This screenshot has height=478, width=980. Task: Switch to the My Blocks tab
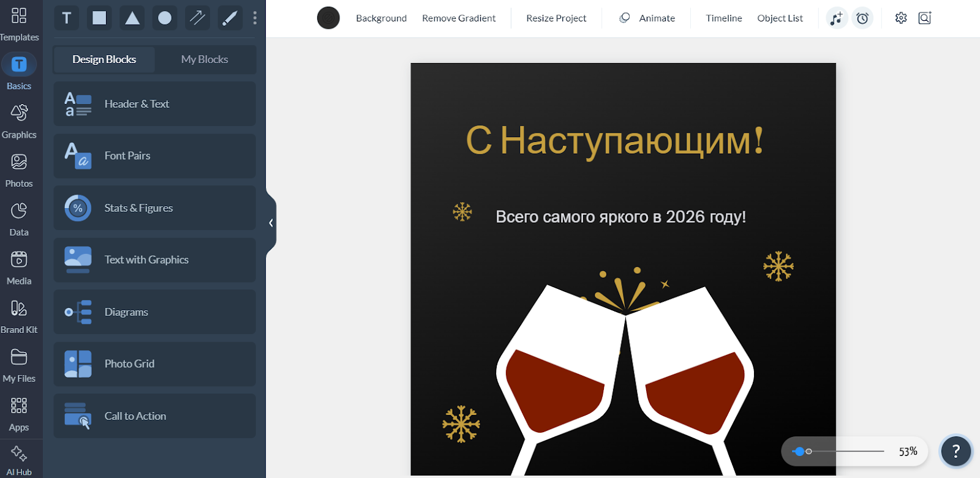(x=205, y=59)
